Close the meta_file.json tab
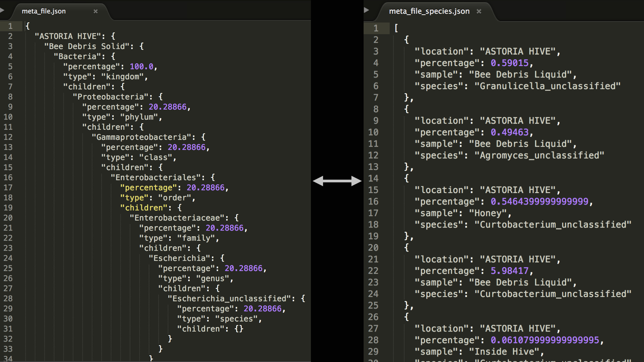644x362 pixels. point(96,11)
